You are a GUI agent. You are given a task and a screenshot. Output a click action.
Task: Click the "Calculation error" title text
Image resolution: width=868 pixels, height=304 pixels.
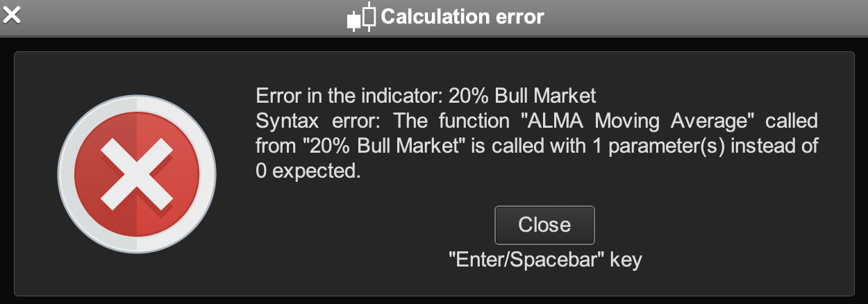point(462,17)
